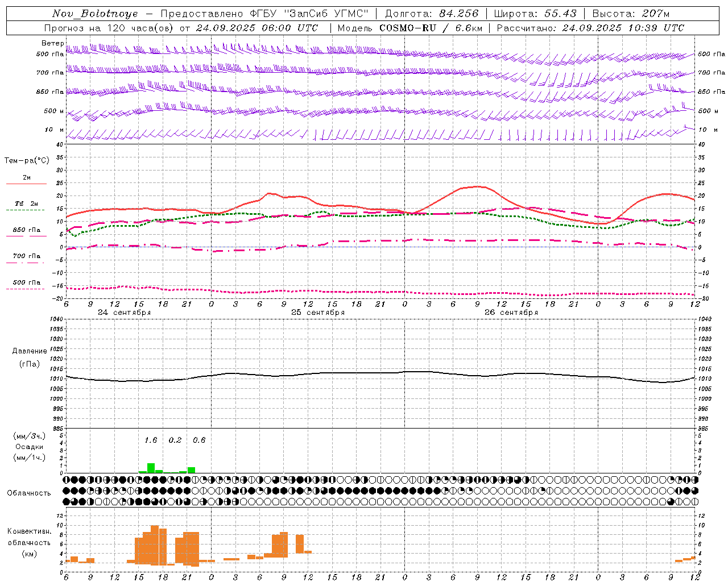Click the 0.6 precipitation total value
This screenshot has height=582, width=728.
199,440
